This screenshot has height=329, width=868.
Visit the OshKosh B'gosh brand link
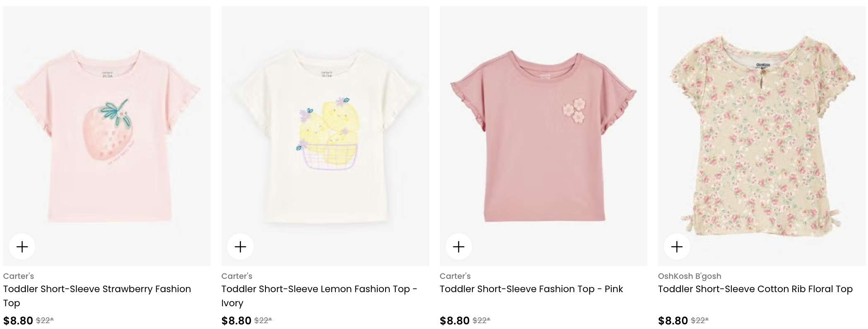(x=690, y=276)
